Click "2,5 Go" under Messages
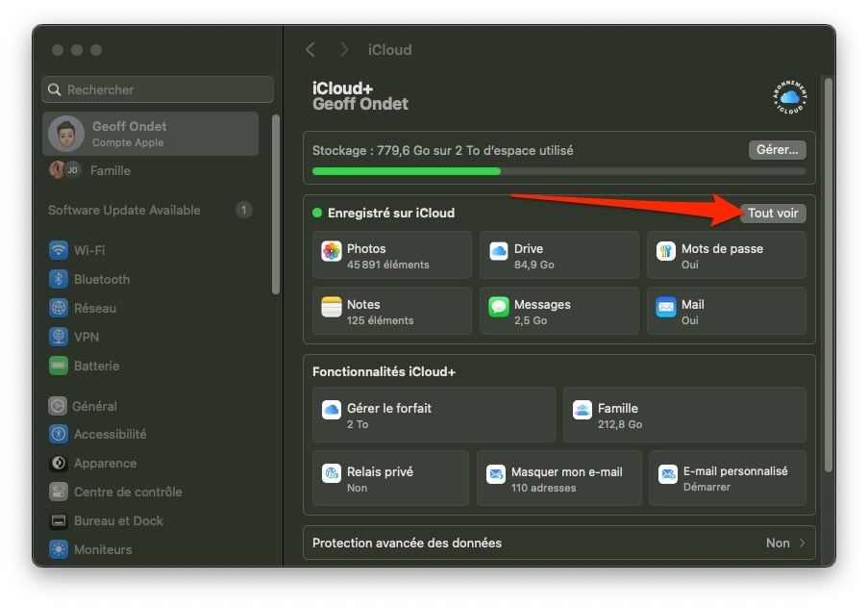Viewport: 868px width, 607px height. [x=531, y=320]
